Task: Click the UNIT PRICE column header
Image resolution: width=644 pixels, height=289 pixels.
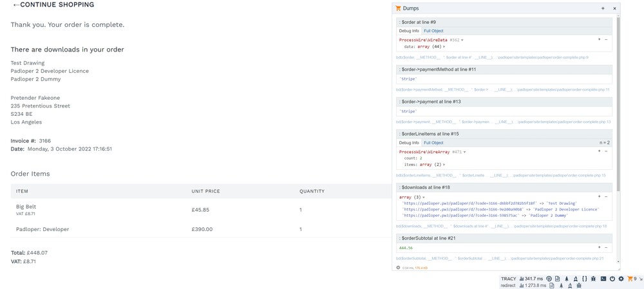Action: 206,191
